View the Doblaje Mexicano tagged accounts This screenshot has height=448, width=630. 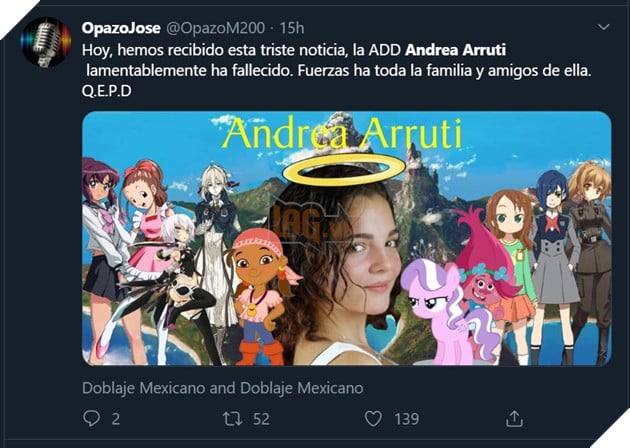pos(223,388)
